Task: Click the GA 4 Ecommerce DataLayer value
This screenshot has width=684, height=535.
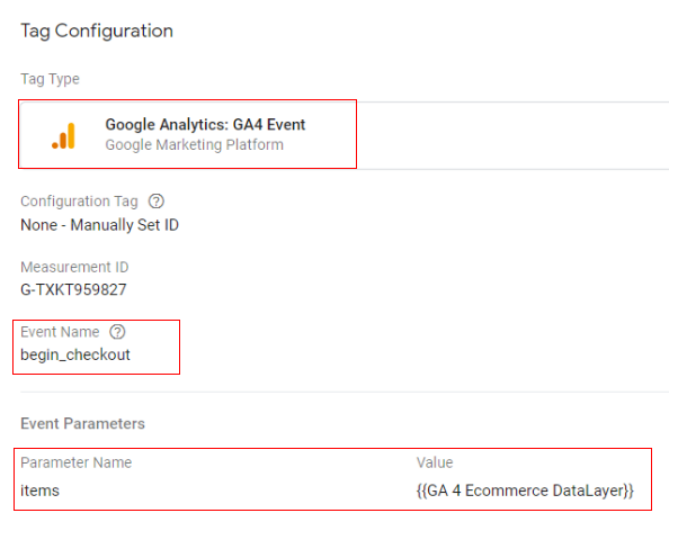Action: pyautogui.click(x=525, y=490)
